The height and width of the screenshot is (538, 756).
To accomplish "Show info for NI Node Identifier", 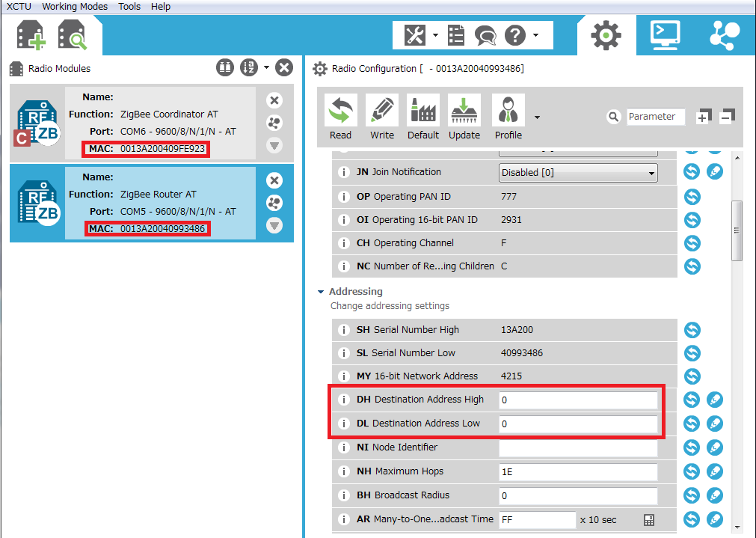I will tap(344, 447).
